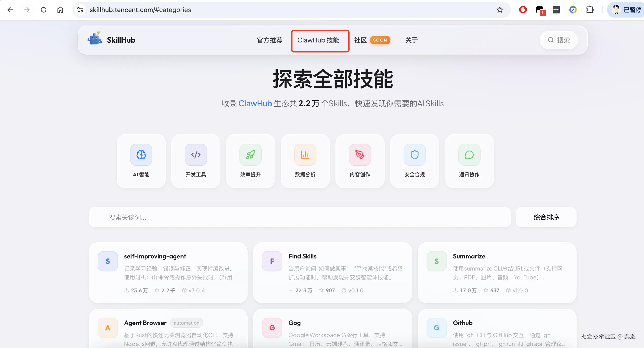This screenshot has width=644, height=348.
Task: Click the SkillHub puzzle logo icon
Action: pos(95,39)
